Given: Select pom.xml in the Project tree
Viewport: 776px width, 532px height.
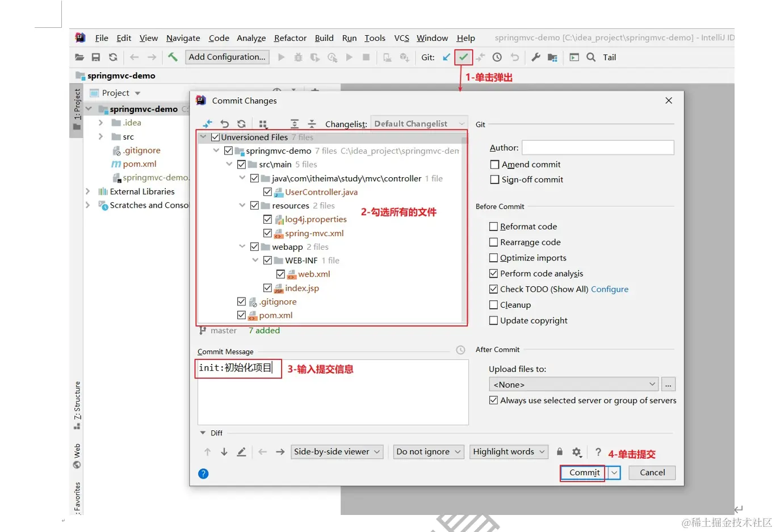Looking at the screenshot, I should [140, 164].
